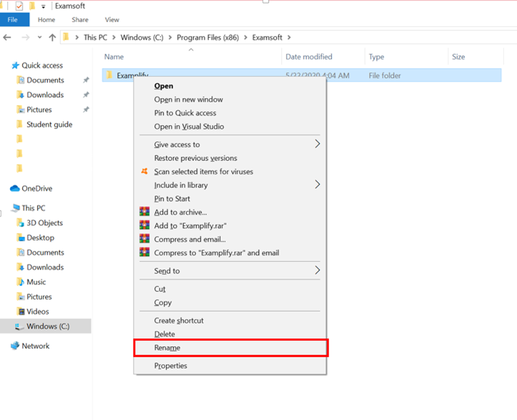Open Pictures under This PC
The image size is (517, 420).
pos(39,297)
